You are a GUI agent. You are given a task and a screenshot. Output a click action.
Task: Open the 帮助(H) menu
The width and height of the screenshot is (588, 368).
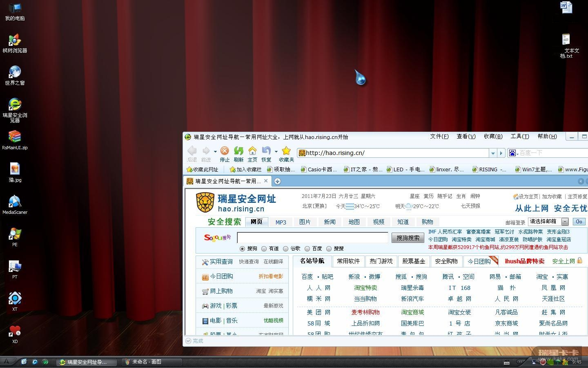(x=547, y=137)
